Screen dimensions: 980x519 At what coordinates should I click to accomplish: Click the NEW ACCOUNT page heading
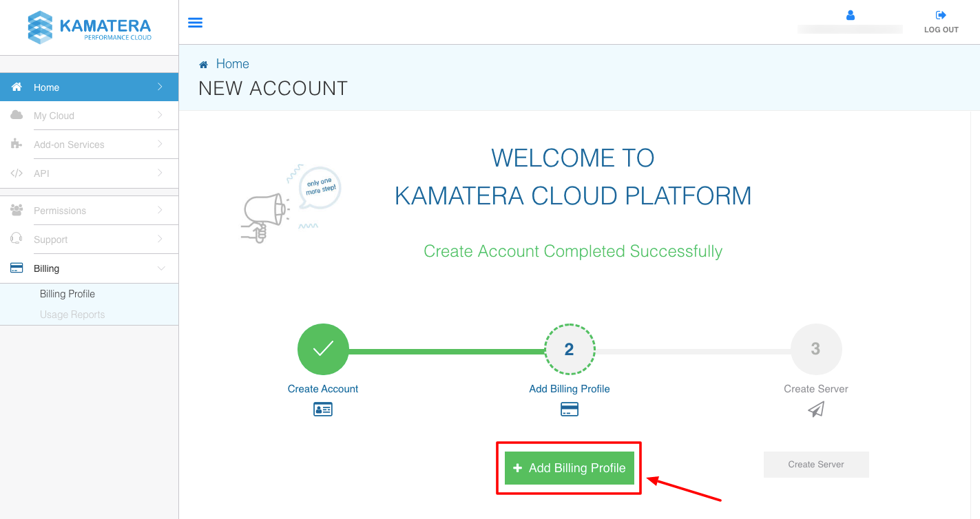point(273,89)
